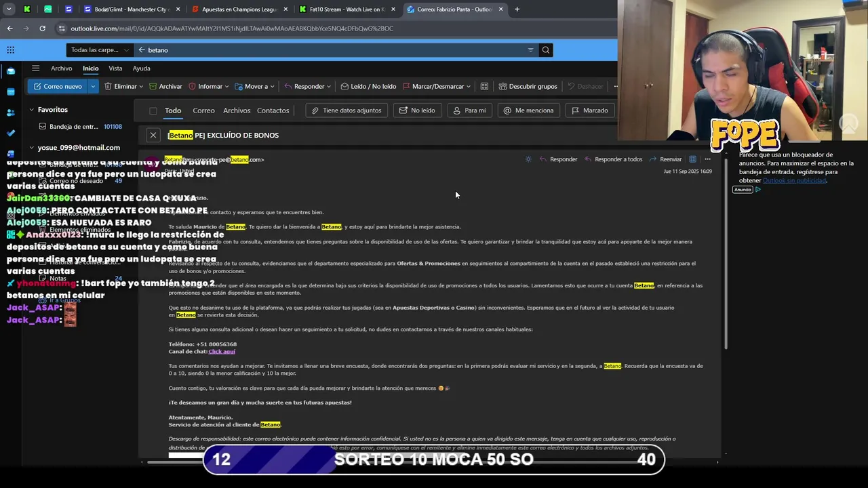This screenshot has height=488, width=868.
Task: Open People module in left rail
Action: pyautogui.click(x=10, y=113)
